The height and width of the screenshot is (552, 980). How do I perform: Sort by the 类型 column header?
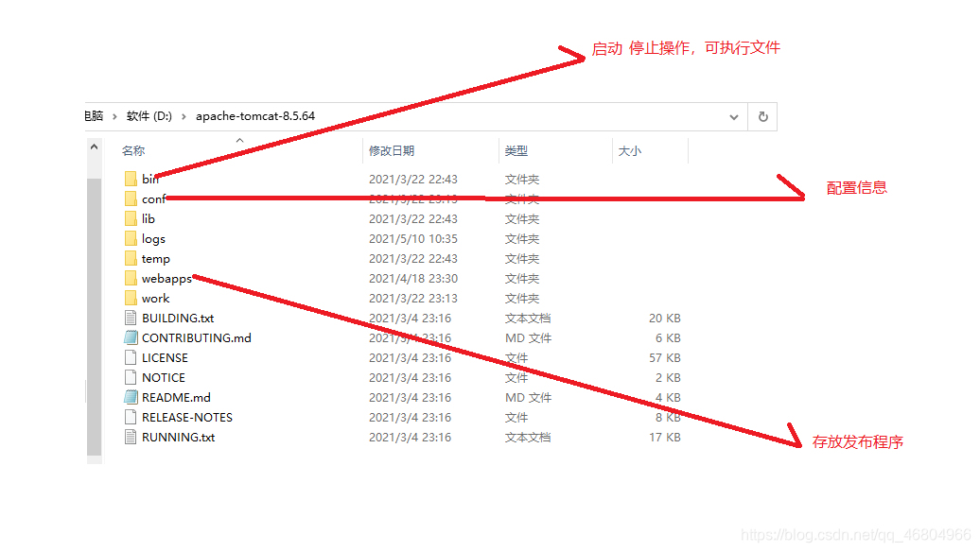coord(516,151)
